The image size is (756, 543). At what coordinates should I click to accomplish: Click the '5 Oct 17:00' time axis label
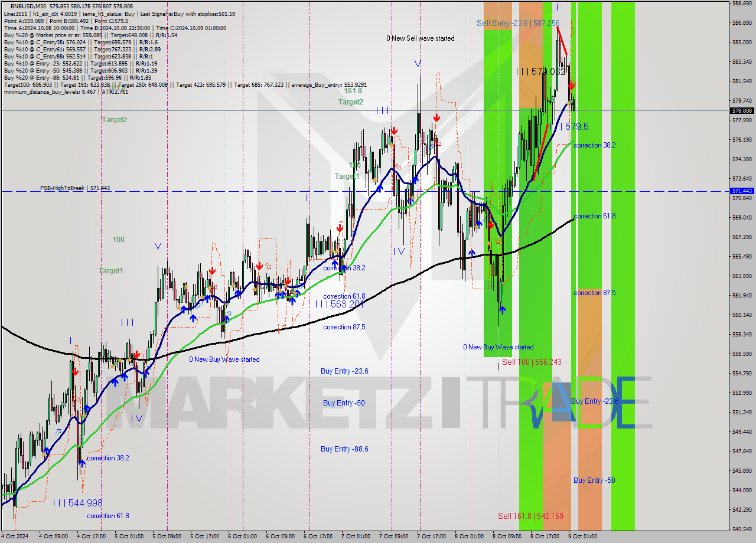click(204, 537)
